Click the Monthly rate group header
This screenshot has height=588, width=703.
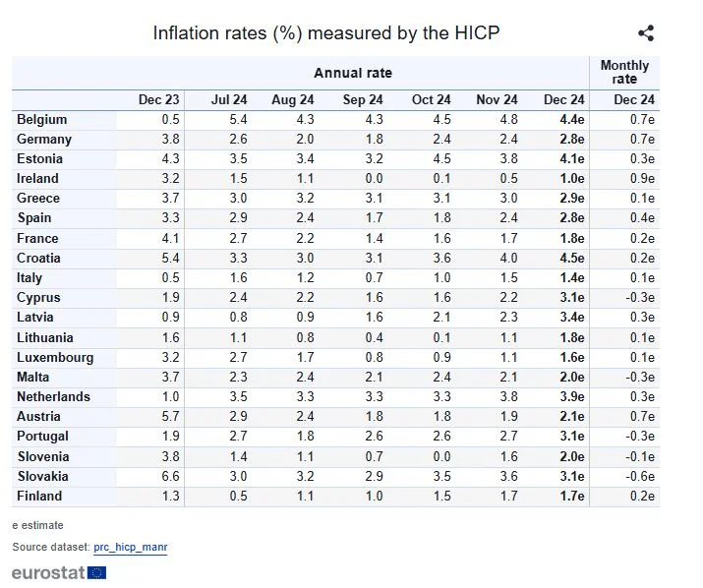pos(624,72)
